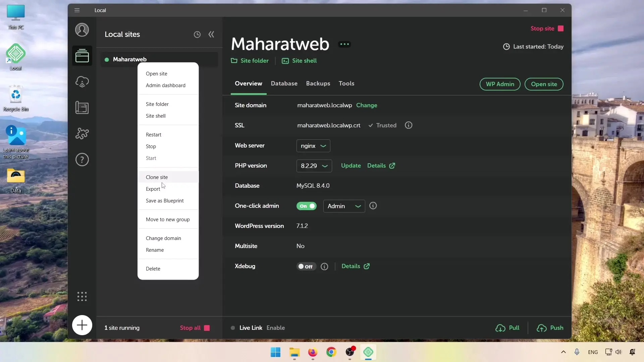The width and height of the screenshot is (644, 362).
Task: Expand the PHP version 8.2.29 dropdown
Action: [314, 166]
